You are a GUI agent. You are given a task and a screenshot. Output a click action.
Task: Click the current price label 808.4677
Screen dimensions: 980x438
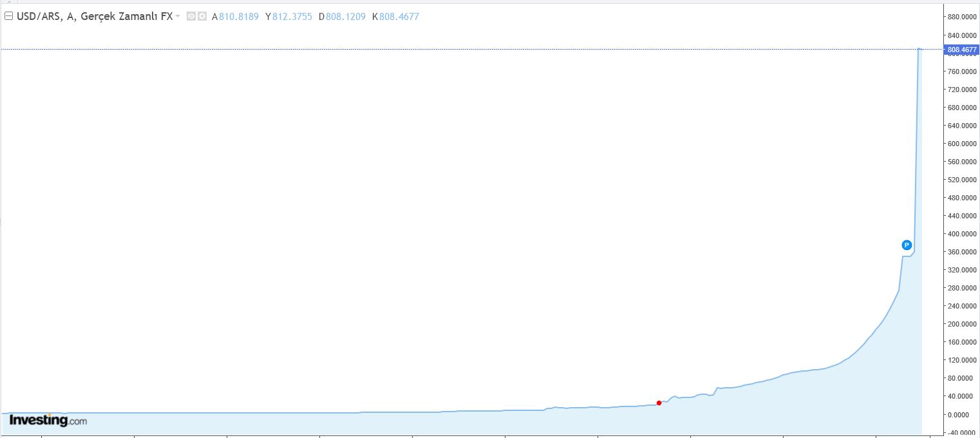[x=962, y=50]
